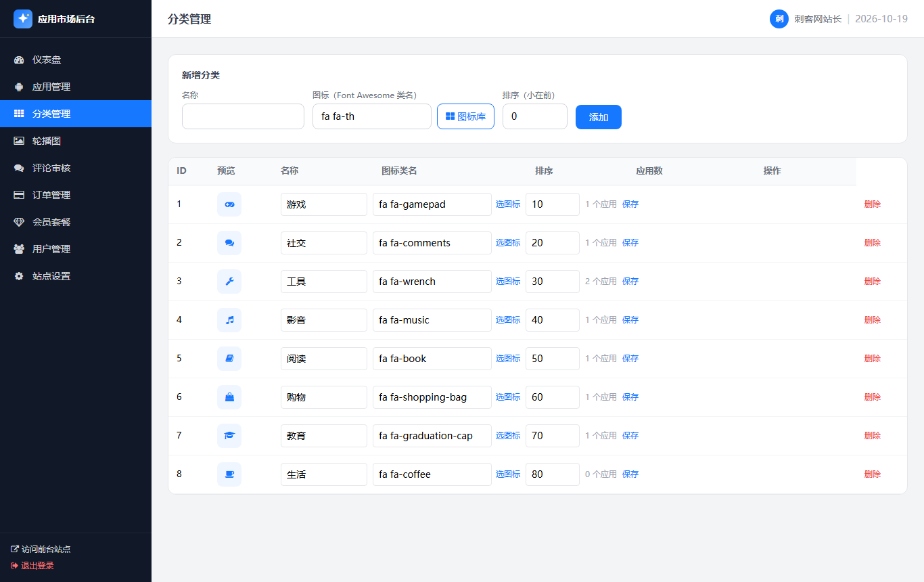This screenshot has width=924, height=582.
Task: Click the sort order field showing 40
Action: [553, 320]
